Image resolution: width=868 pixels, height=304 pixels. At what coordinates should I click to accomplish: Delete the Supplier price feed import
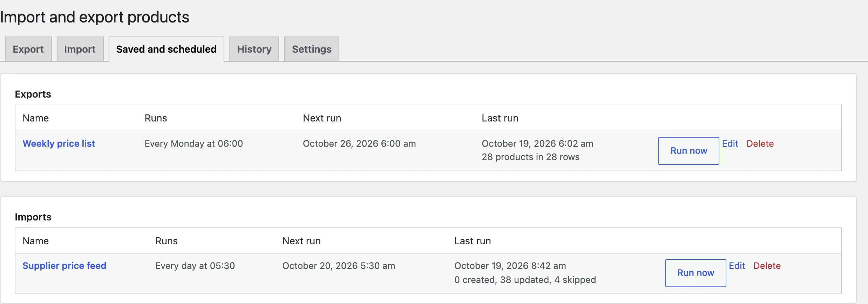pos(767,266)
